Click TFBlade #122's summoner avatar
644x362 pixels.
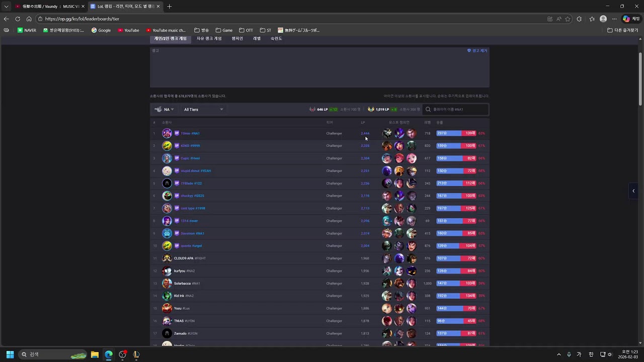pos(167,184)
